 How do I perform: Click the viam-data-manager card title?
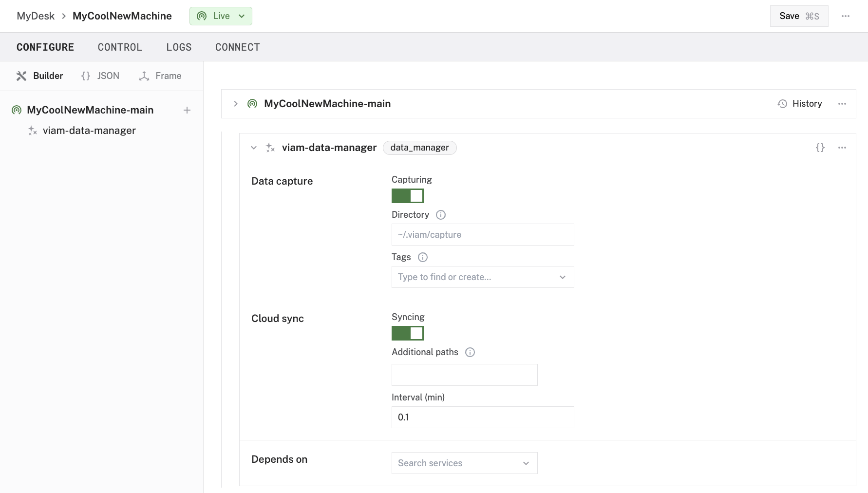point(329,148)
